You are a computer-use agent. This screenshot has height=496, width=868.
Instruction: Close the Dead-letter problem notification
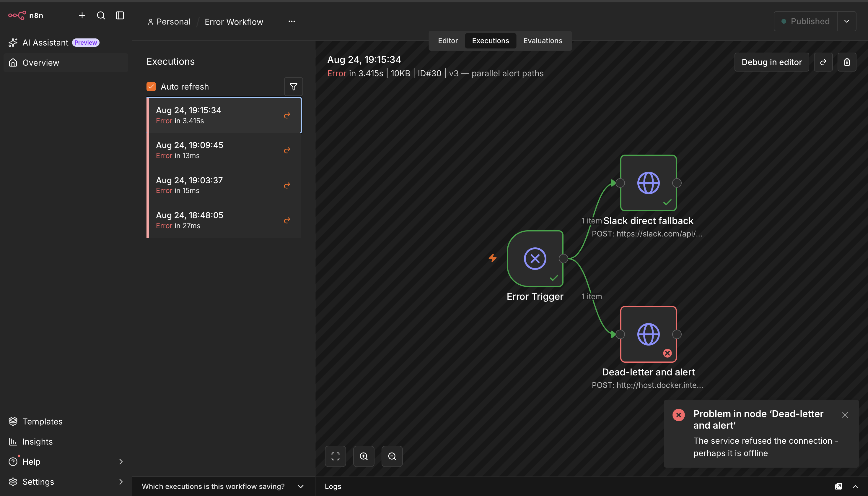click(845, 415)
